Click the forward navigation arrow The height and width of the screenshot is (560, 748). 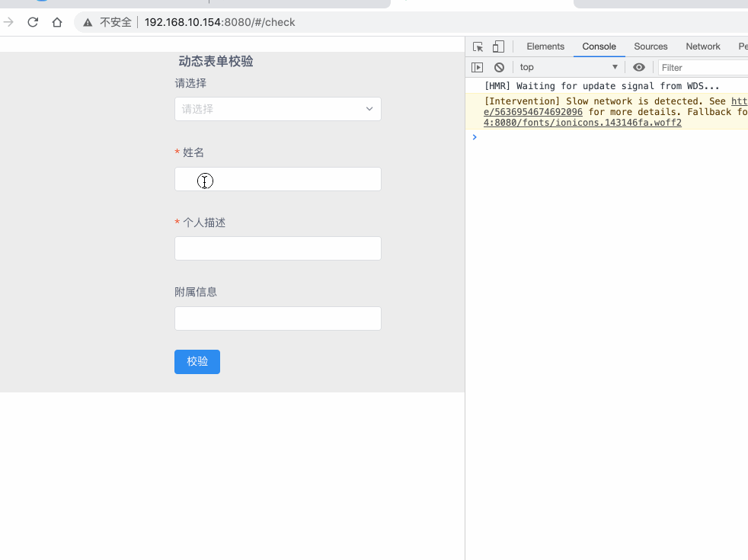coord(8,22)
